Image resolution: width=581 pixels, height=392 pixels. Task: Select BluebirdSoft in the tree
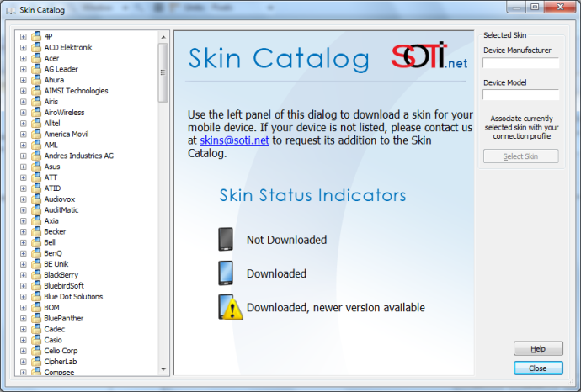point(64,286)
